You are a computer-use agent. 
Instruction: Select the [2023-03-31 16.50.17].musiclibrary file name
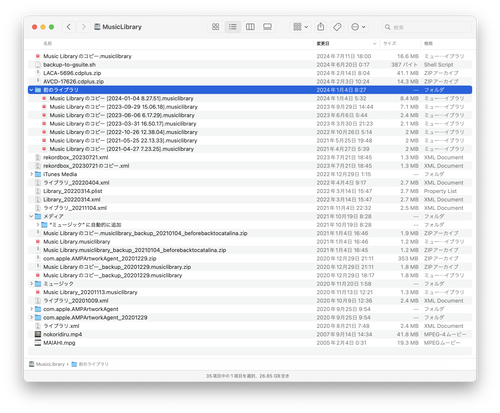[123, 124]
